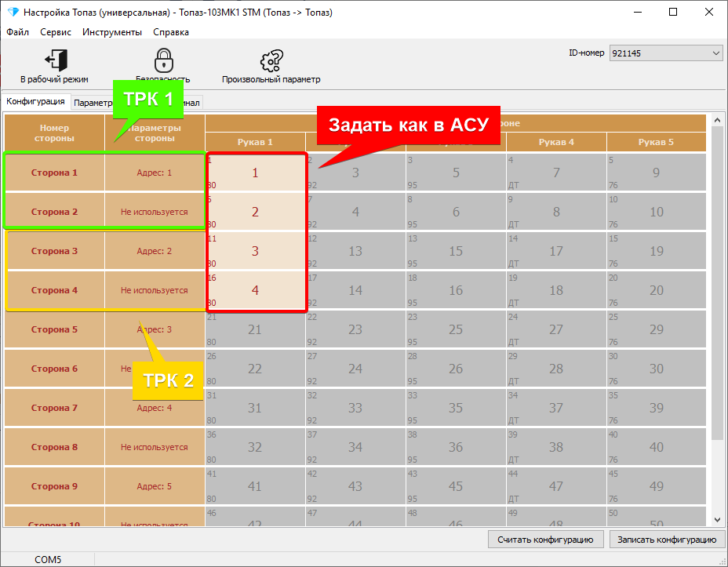Click the 'В рабочий режим' exit-door icon
Image resolution: width=728 pixels, height=567 pixels.
[56, 60]
